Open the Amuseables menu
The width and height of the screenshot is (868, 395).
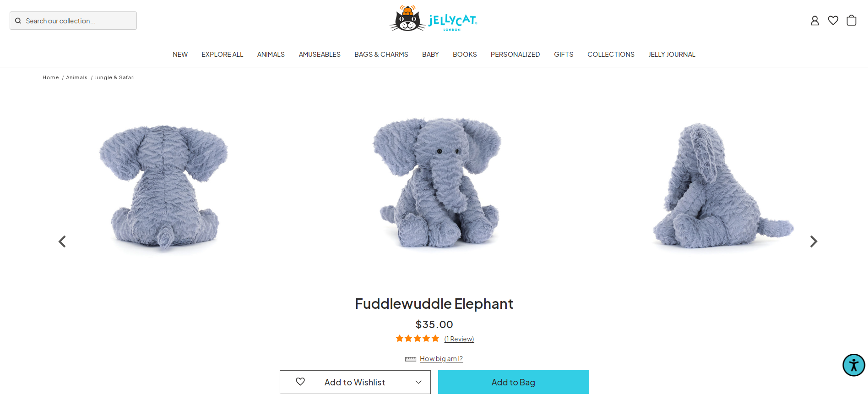320,54
